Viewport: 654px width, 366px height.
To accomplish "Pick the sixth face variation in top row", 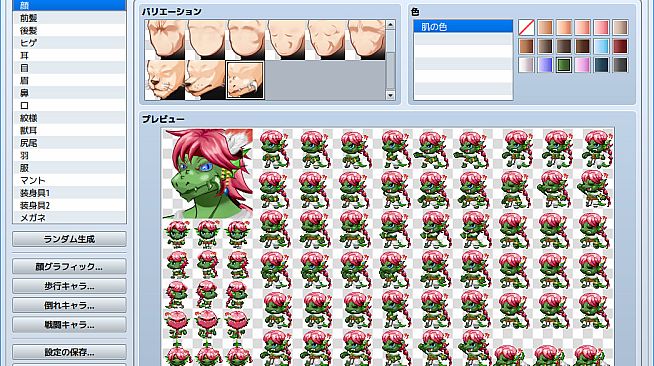I will [x=366, y=40].
